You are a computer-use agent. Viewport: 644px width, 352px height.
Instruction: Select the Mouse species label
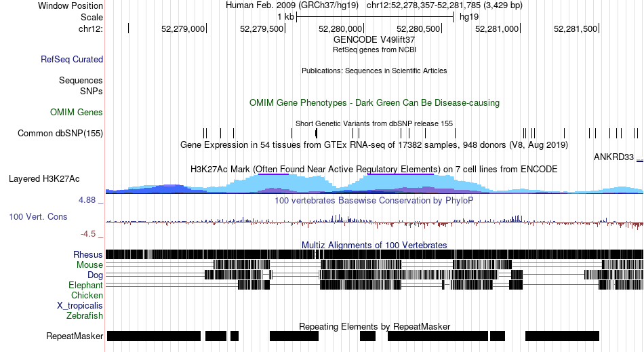(x=89, y=265)
